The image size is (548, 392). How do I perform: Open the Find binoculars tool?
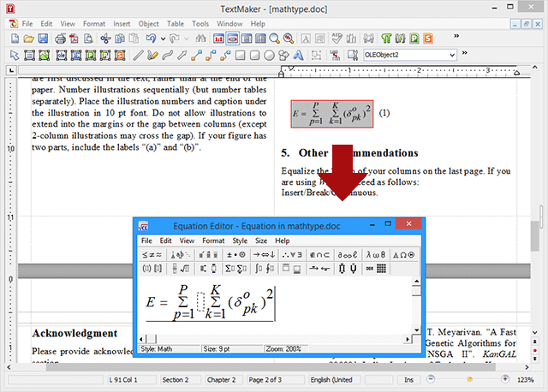(x=200, y=39)
